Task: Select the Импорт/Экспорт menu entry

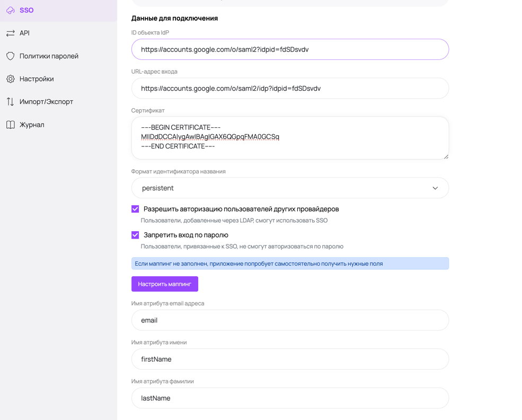Action: pos(46,101)
